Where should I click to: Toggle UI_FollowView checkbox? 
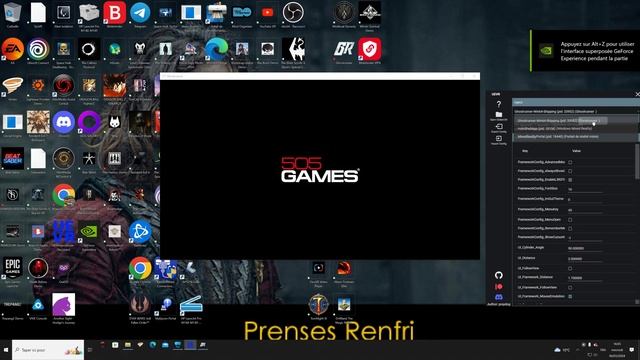570,269
